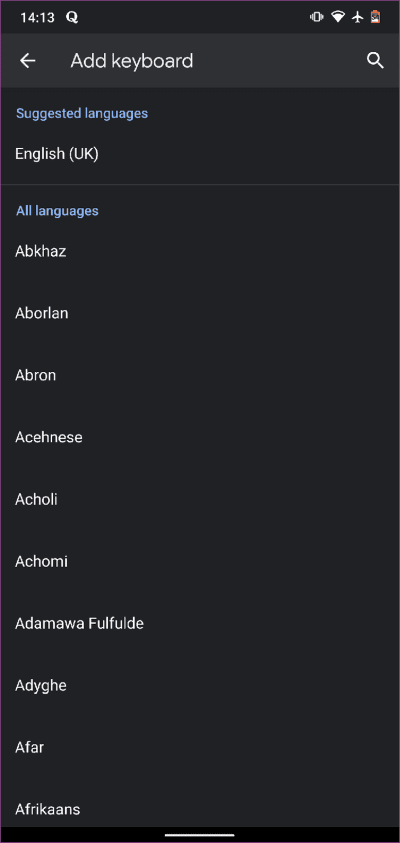
Task: Select the Afar language
Action: pos(200,748)
